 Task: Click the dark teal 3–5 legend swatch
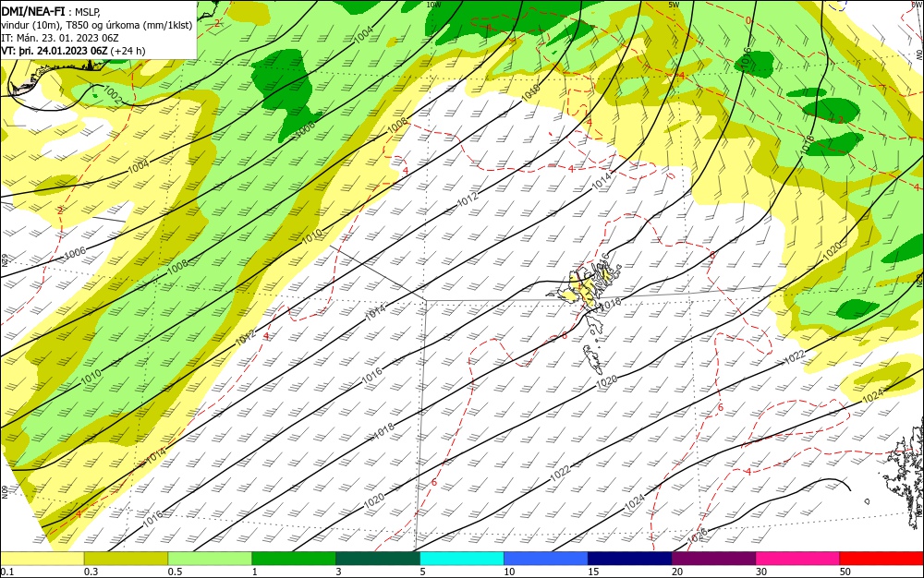click(x=378, y=559)
